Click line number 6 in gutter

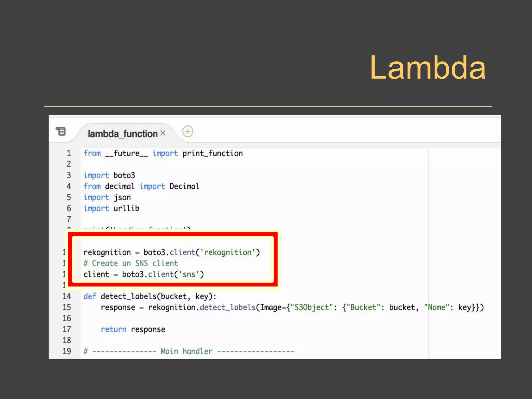click(69, 208)
